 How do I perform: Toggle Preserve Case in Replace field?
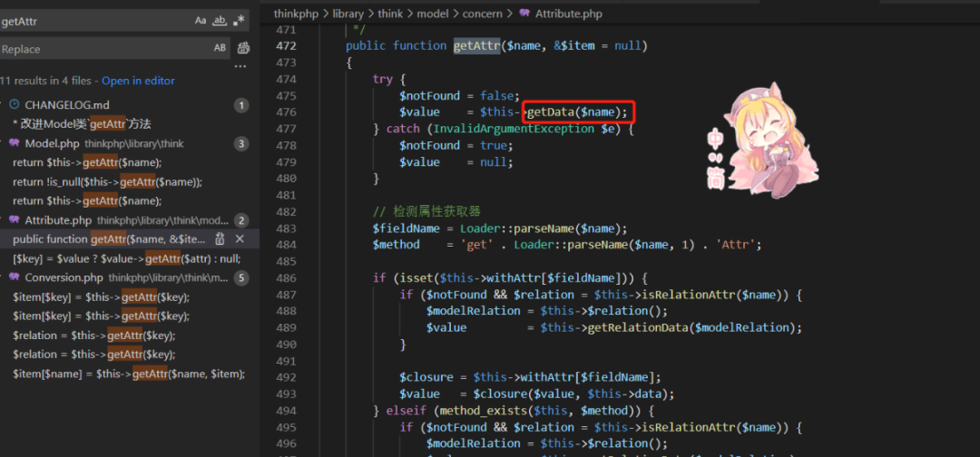[220, 48]
